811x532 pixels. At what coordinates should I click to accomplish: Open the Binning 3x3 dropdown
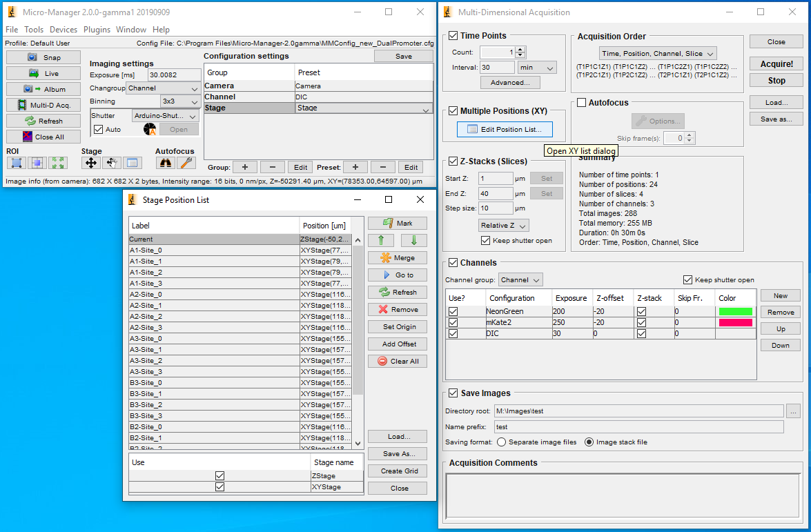coord(180,101)
